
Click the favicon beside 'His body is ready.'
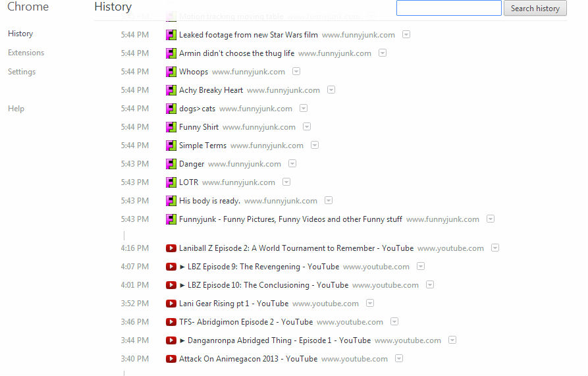[x=171, y=201]
